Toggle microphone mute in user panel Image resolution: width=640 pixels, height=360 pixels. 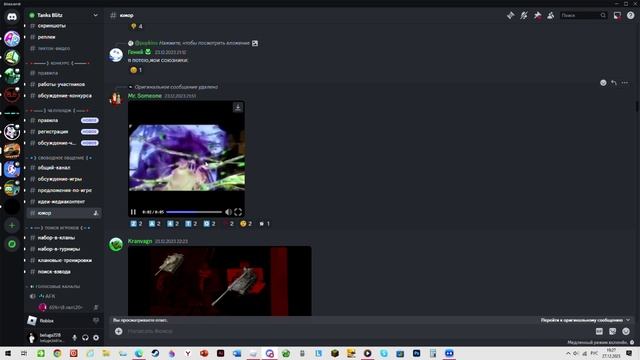coord(74,338)
